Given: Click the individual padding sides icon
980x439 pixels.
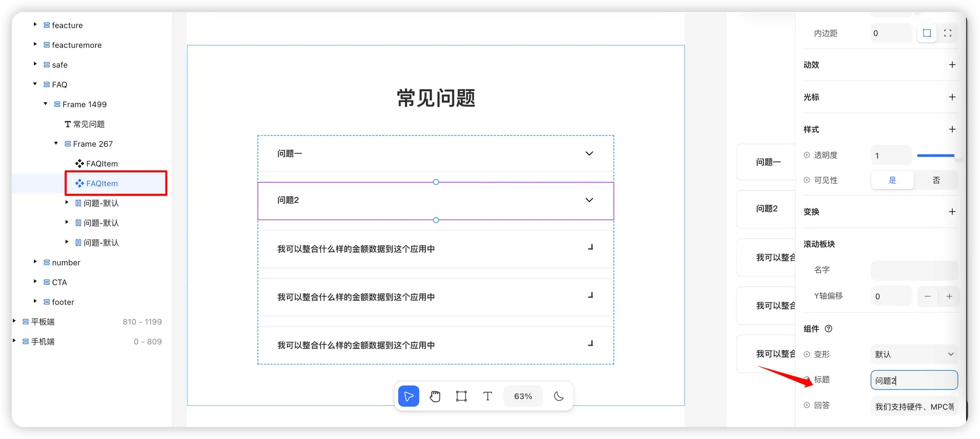Looking at the screenshot, I should 947,33.
